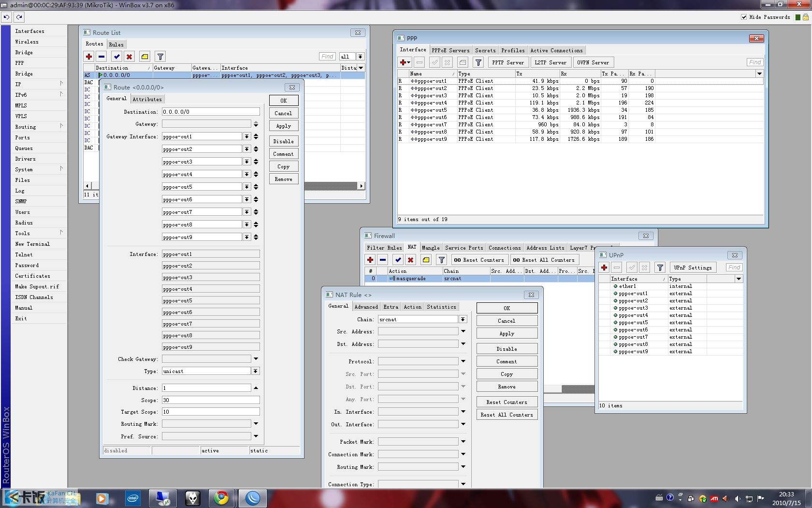The width and height of the screenshot is (812, 508).
Task: Open Gateway Interface pppoe-out1 dropdown
Action: (246, 136)
